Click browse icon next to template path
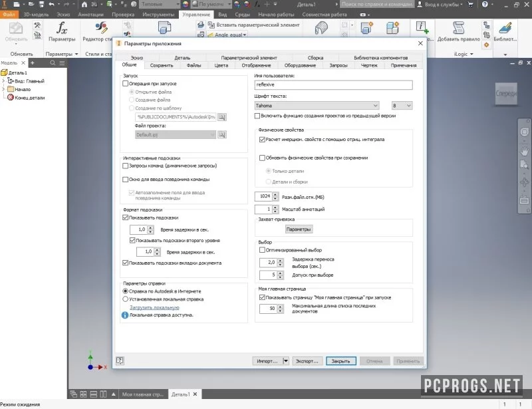 pyautogui.click(x=222, y=117)
